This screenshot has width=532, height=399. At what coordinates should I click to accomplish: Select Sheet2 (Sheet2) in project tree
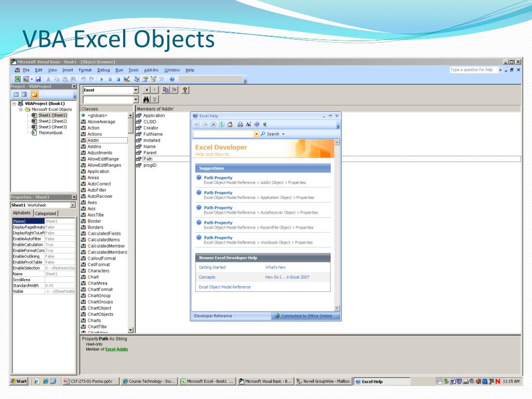(x=52, y=121)
